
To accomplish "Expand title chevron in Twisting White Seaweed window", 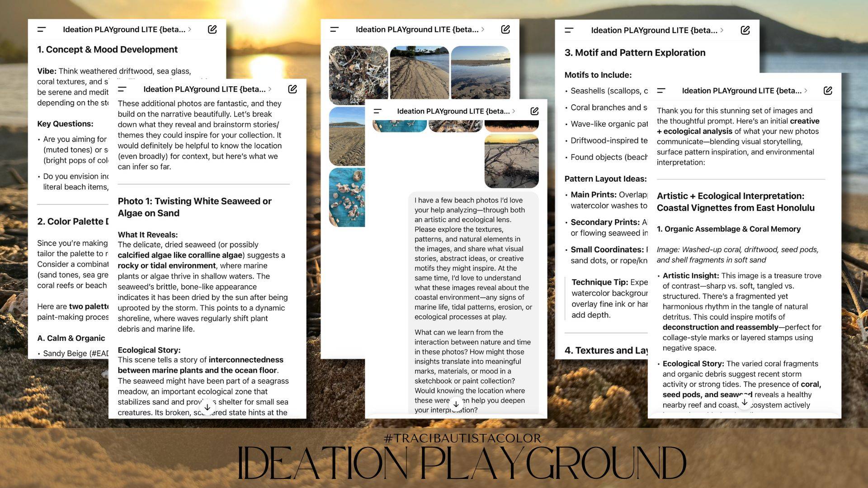I will click(x=270, y=89).
